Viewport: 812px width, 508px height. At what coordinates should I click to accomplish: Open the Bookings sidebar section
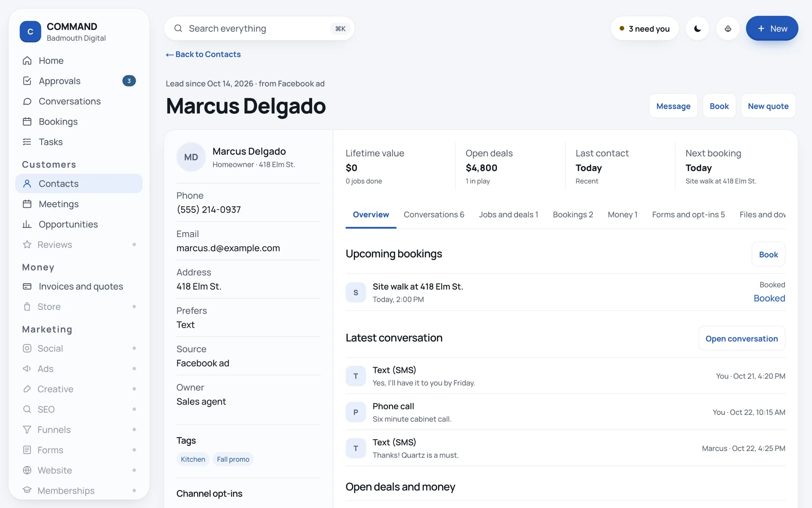(x=79, y=122)
